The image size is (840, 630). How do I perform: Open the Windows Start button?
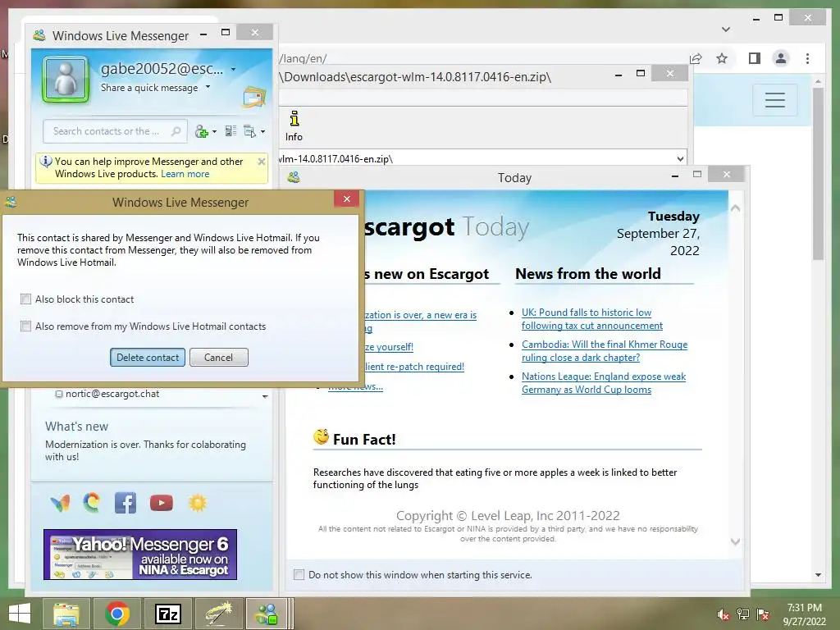click(x=20, y=614)
